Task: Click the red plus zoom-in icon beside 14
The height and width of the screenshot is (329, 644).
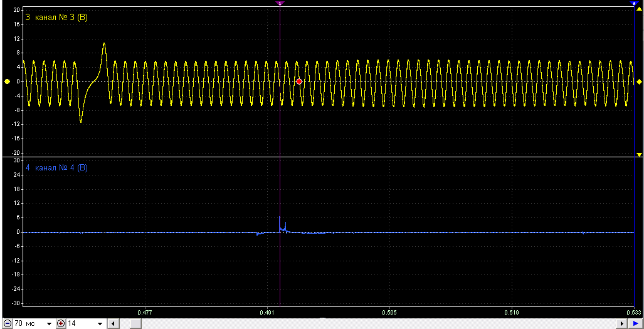Action: [x=61, y=323]
